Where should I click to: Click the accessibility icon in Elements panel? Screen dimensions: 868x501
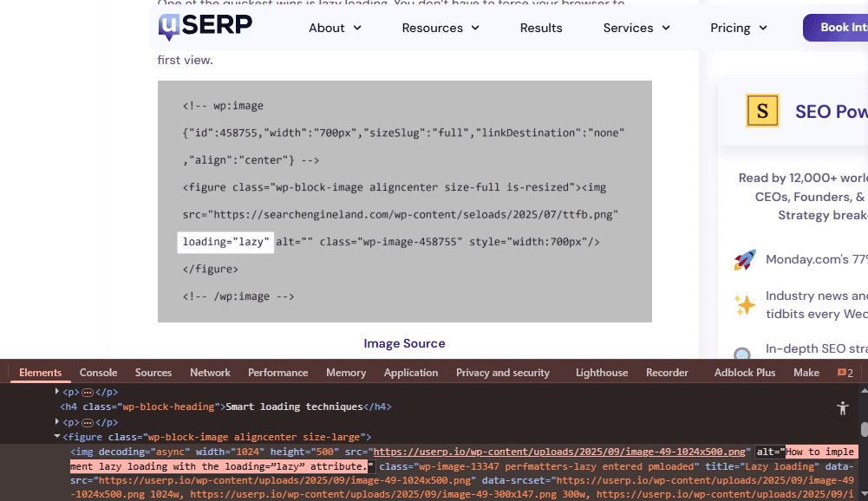(x=843, y=408)
